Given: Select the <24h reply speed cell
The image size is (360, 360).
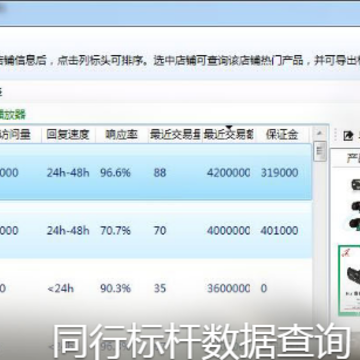Looking at the screenshot, I should click(x=60, y=288).
